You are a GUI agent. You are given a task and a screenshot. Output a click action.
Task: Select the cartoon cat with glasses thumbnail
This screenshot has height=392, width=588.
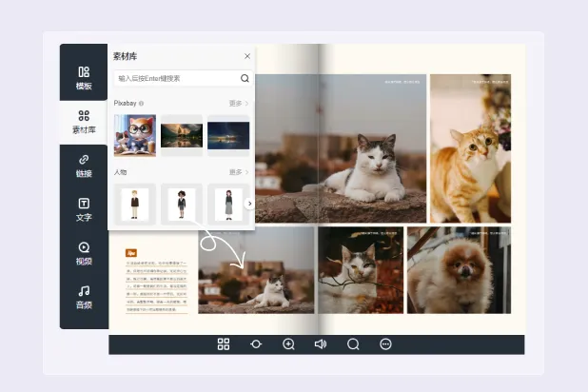(x=135, y=135)
